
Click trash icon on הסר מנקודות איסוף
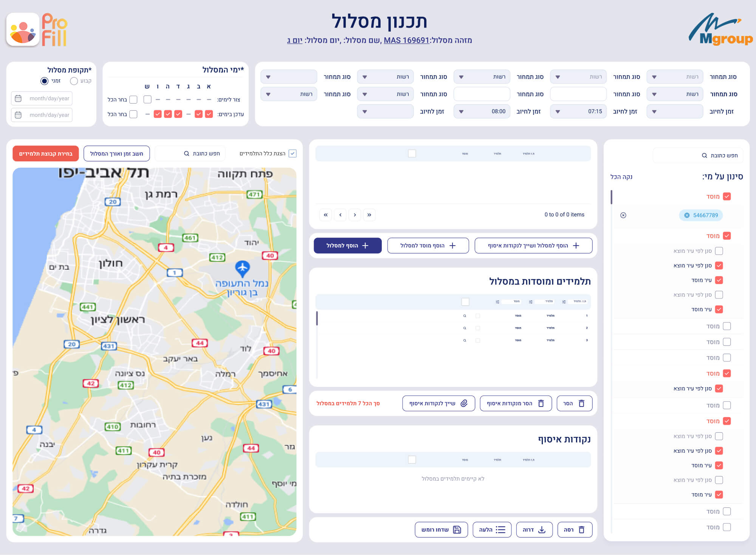click(x=541, y=403)
